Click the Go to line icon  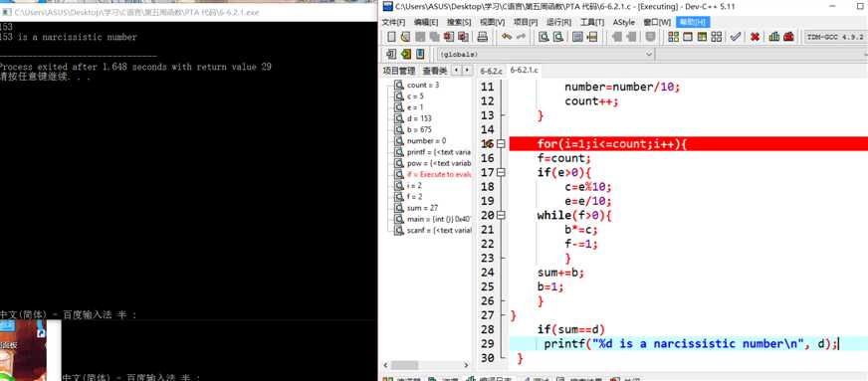(592, 37)
